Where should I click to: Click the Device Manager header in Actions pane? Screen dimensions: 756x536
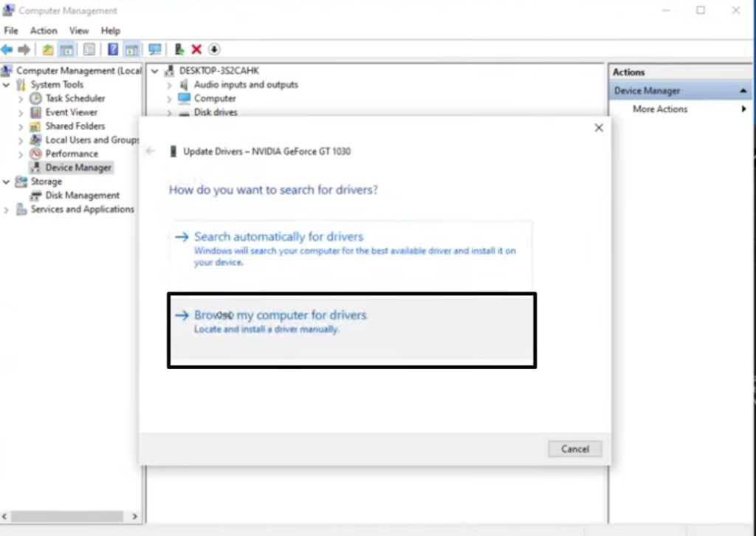(x=680, y=91)
